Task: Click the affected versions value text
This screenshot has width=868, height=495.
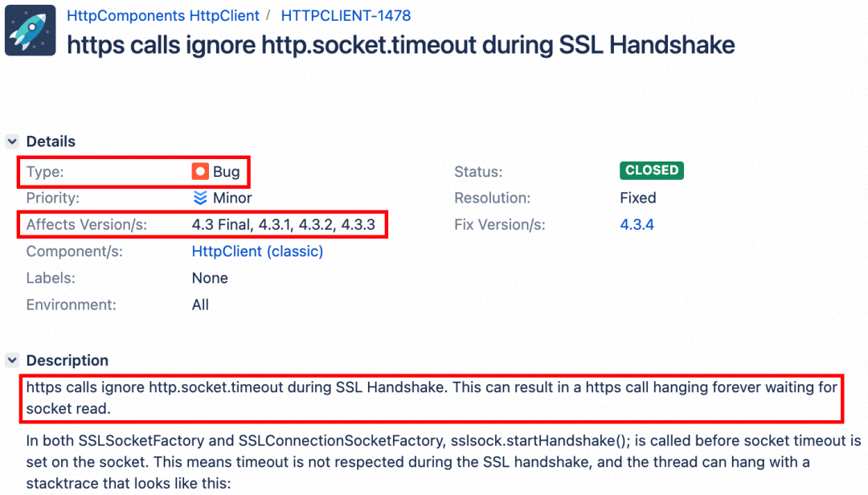Action: (283, 225)
